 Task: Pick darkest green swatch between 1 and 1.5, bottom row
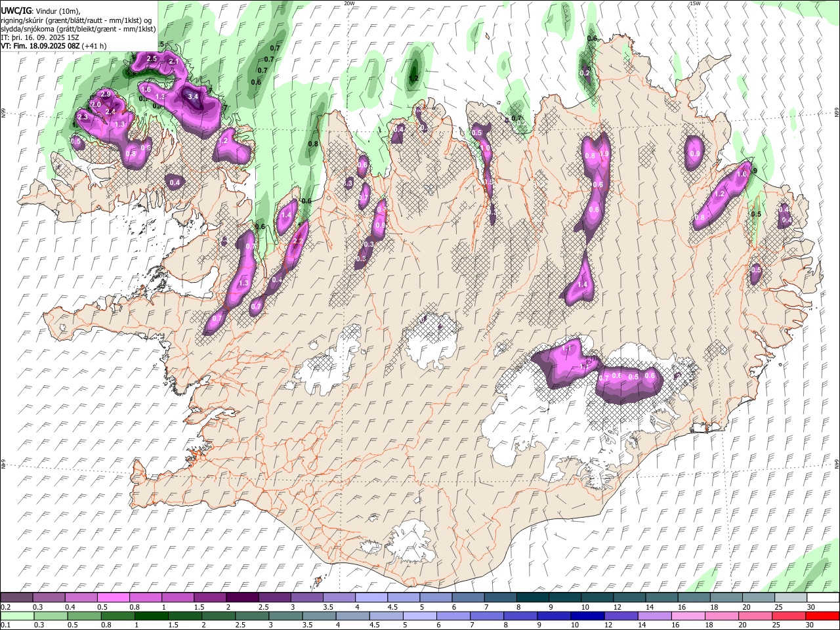pyautogui.click(x=150, y=616)
